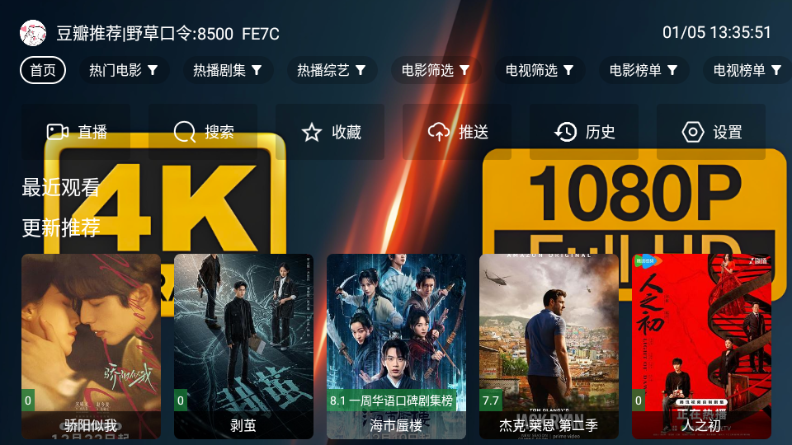The image size is (792, 445).
Task: Expand the 电影筛选 filter arrow
Action: point(464,71)
